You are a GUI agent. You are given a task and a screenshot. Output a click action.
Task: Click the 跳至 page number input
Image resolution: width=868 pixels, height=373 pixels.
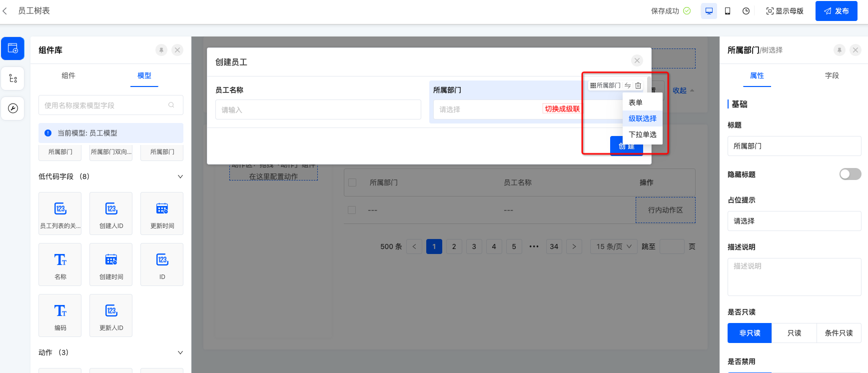pyautogui.click(x=672, y=246)
